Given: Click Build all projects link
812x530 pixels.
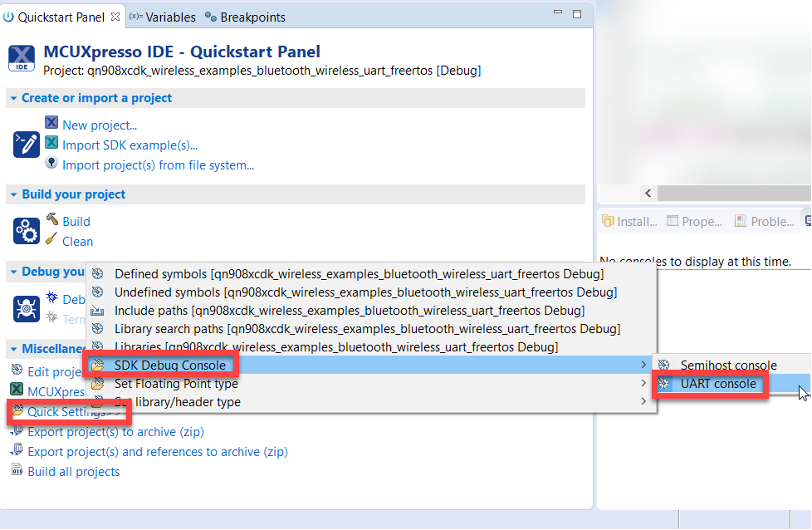Looking at the screenshot, I should coord(74,472).
